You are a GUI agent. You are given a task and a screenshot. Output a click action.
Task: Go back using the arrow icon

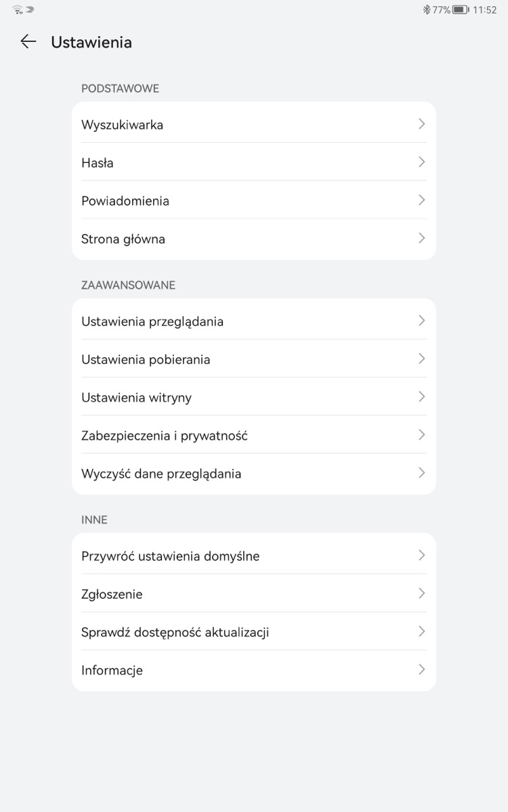pyautogui.click(x=28, y=42)
